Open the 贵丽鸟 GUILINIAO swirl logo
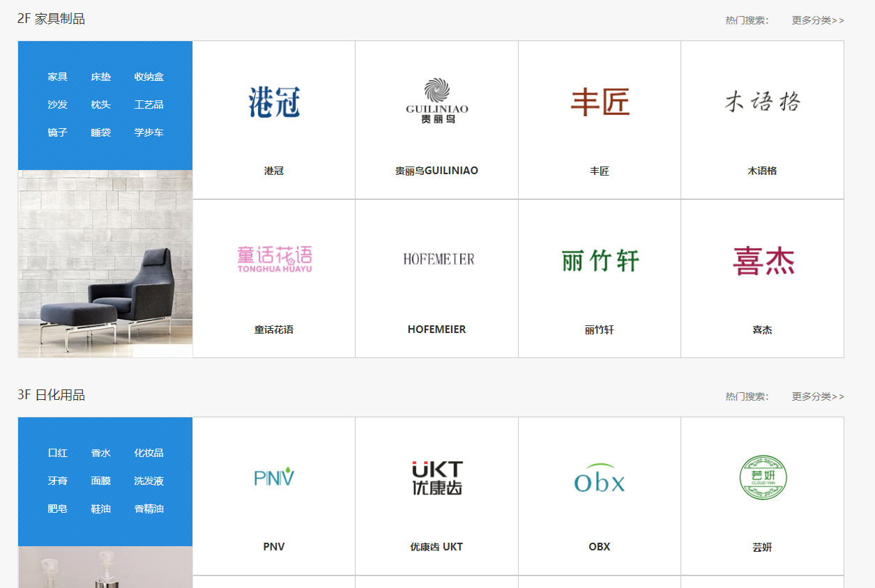Screen dimensions: 875x588 point(437,101)
